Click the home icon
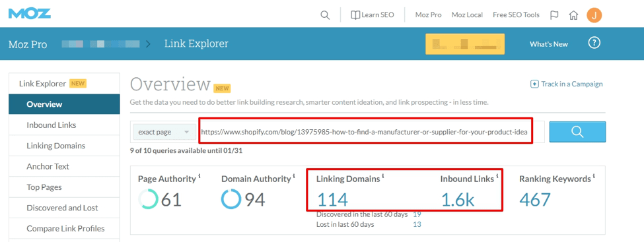The height and width of the screenshot is (242, 644). click(x=573, y=15)
